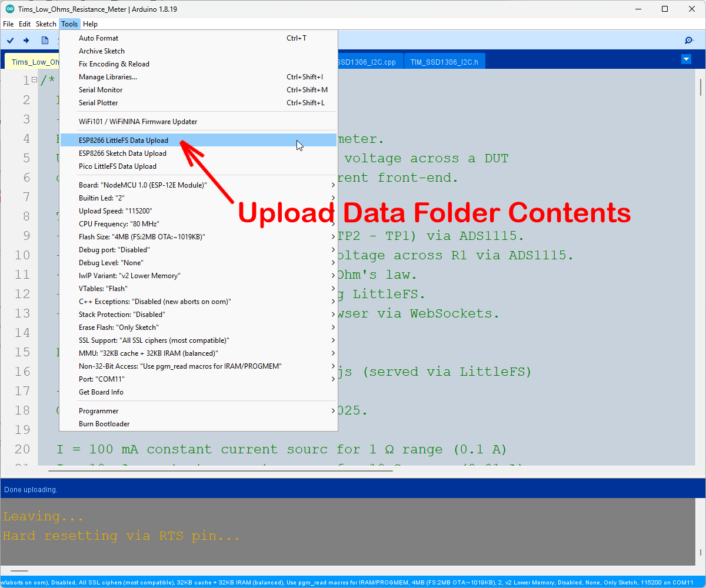Click the board info status bar text
The image size is (706, 588).
tap(347, 583)
